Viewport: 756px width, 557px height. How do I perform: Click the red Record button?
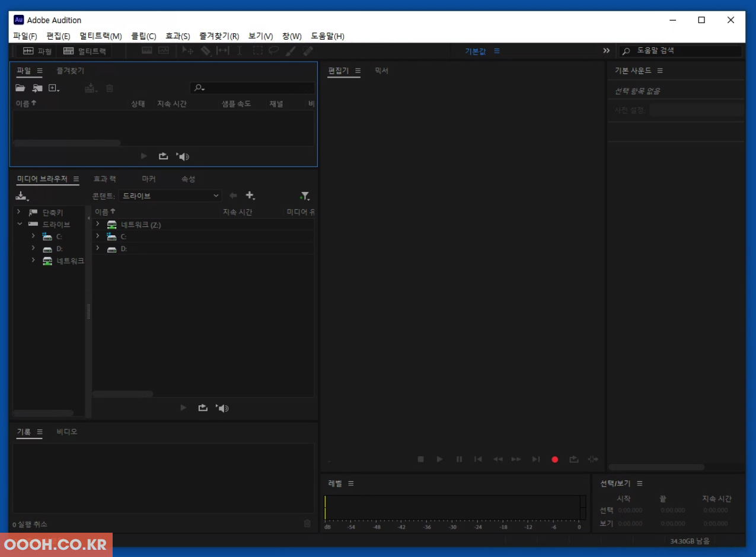[555, 459]
